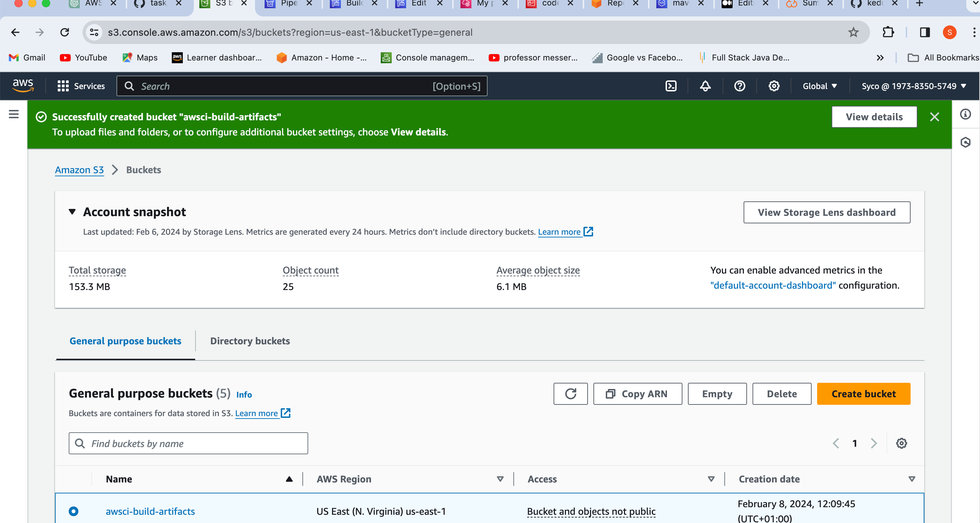Open console settings gear in navbar
The image size is (980, 523).
click(x=774, y=86)
